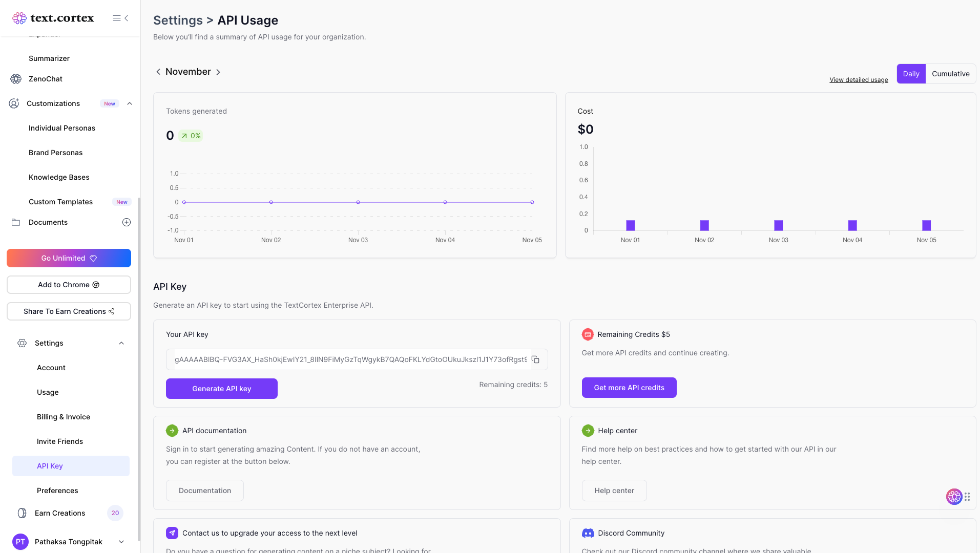Collapse the sidebar using the menu icon
Viewport: 980px width, 553px height.
click(120, 18)
